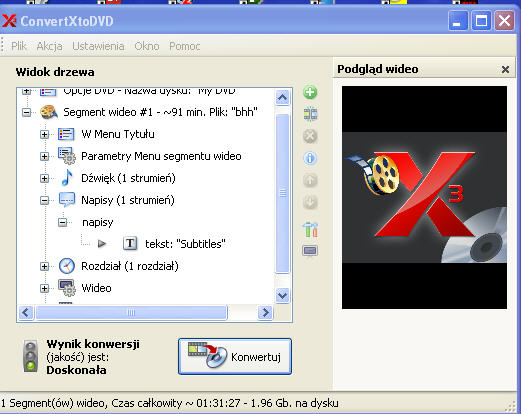Click the Parametry Menu segmentu wideo gear icon
The height and width of the screenshot is (414, 521).
(67, 156)
